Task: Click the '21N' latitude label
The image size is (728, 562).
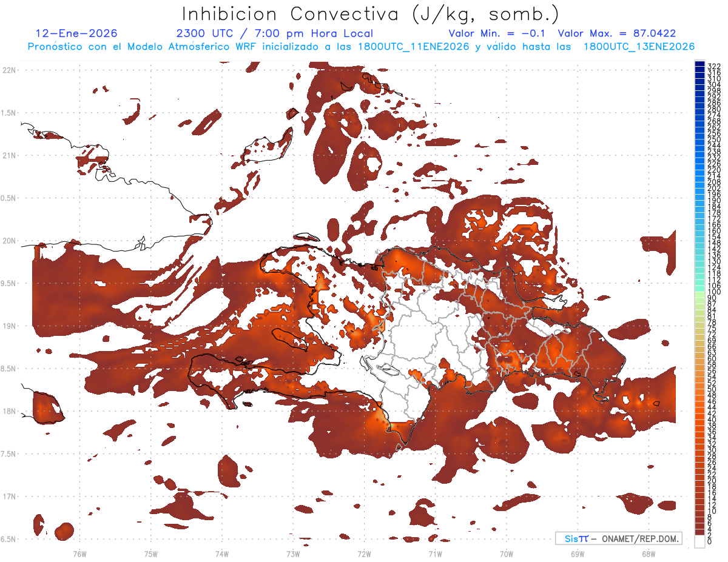Action: 9,155
